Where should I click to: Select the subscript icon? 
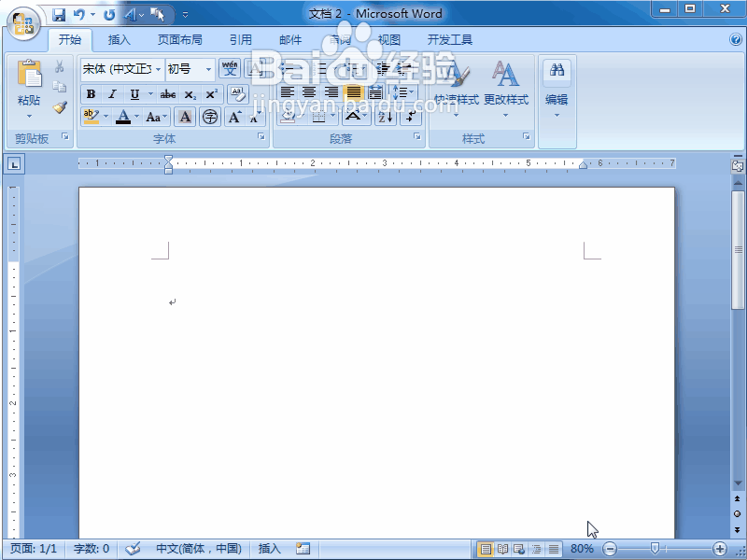pos(189,93)
